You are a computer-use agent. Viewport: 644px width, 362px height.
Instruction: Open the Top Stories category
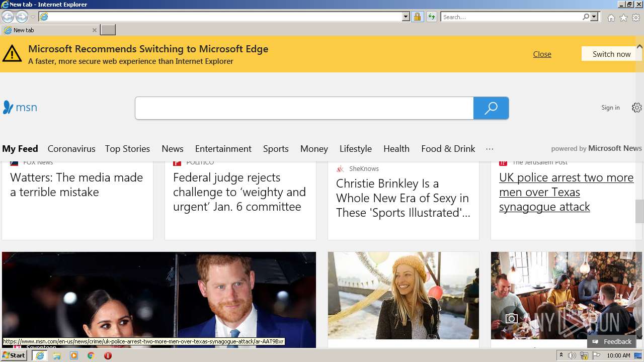(x=127, y=149)
